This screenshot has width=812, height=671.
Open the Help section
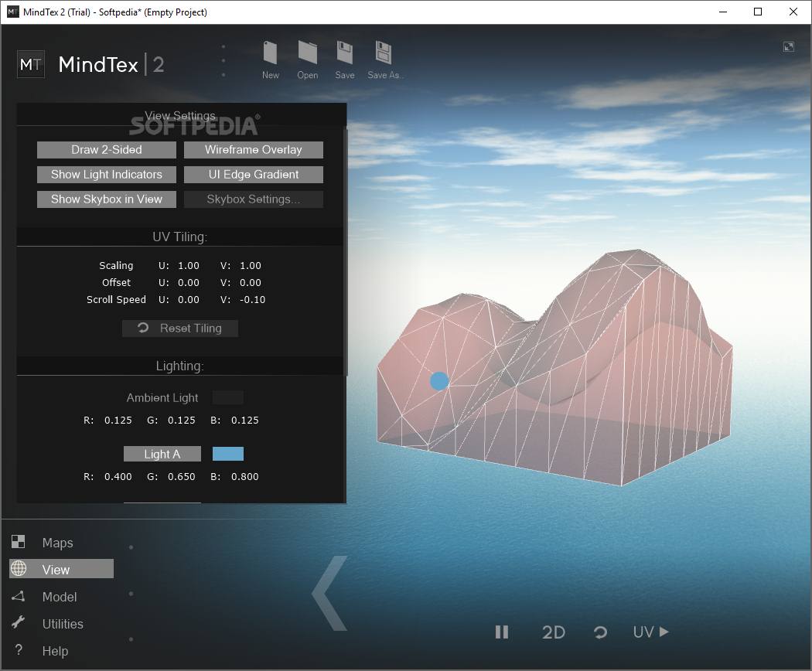point(55,651)
